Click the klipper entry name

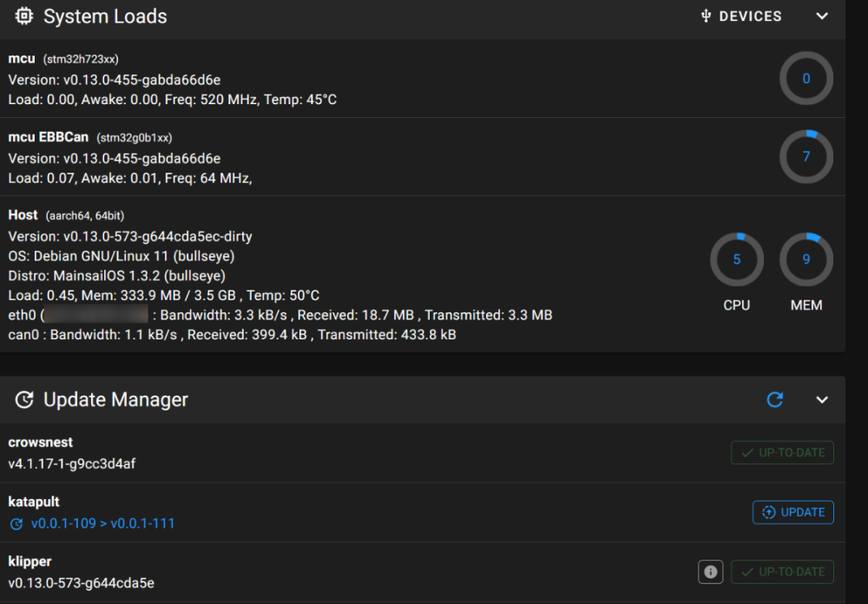coord(30,561)
